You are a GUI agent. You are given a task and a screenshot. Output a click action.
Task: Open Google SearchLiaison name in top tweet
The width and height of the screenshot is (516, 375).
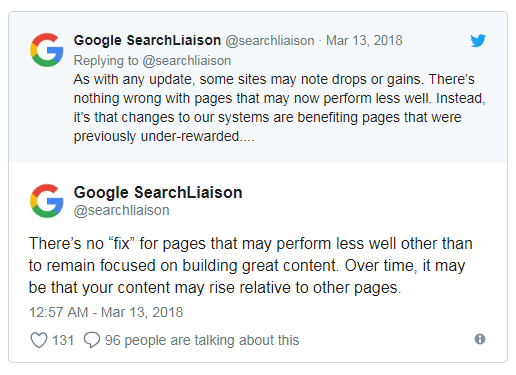click(x=147, y=40)
